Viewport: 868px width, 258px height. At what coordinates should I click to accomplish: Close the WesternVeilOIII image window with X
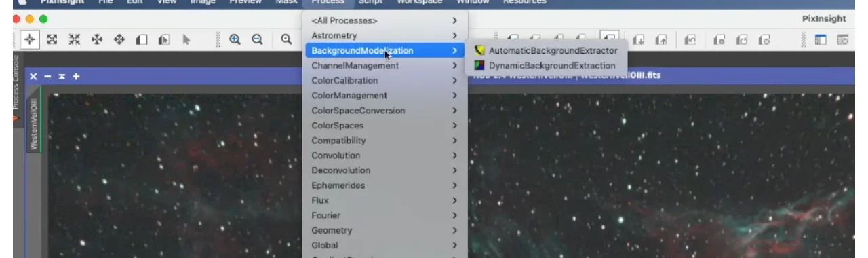tap(33, 77)
